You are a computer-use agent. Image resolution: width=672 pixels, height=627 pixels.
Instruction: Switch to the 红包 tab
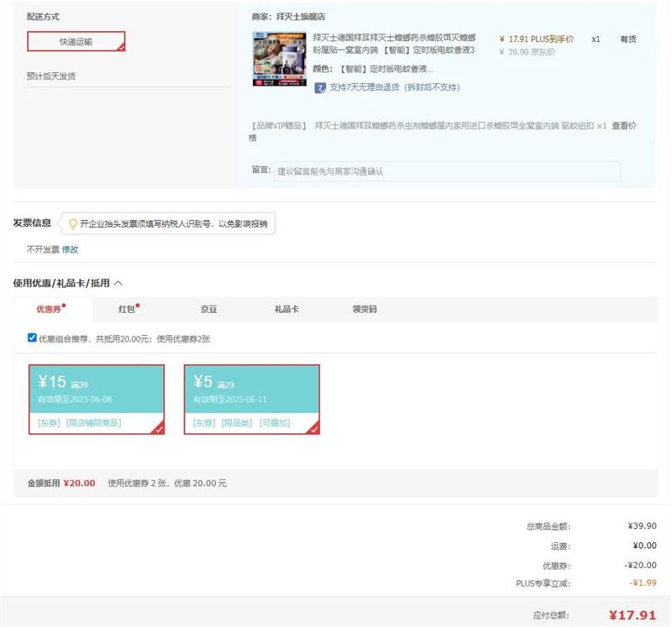click(127, 310)
